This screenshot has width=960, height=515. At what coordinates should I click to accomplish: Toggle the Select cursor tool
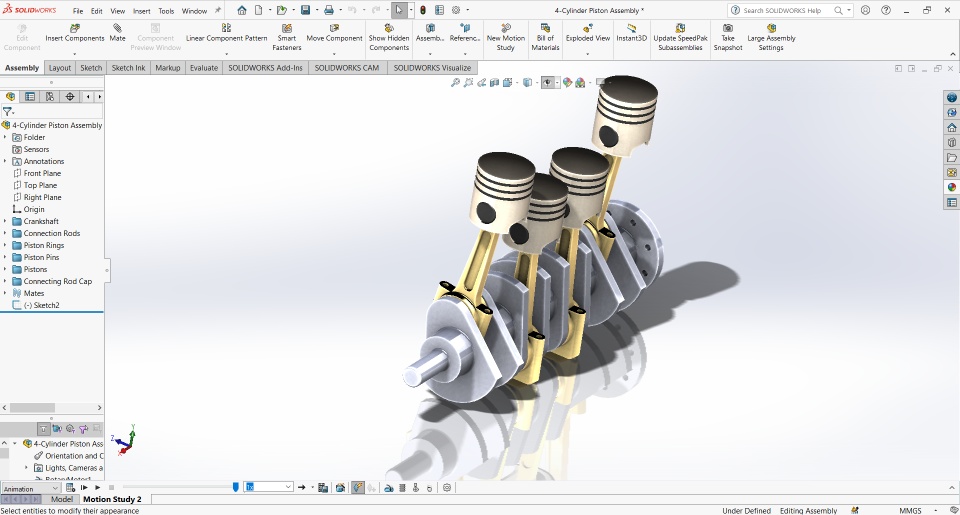coord(399,10)
